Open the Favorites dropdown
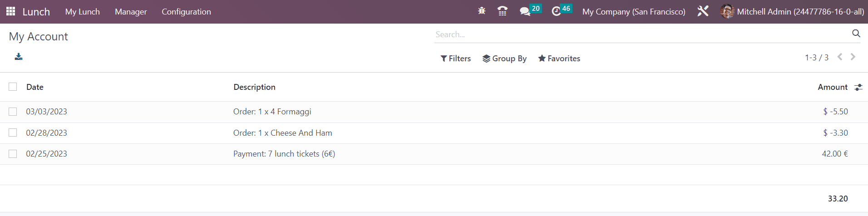 pos(559,59)
